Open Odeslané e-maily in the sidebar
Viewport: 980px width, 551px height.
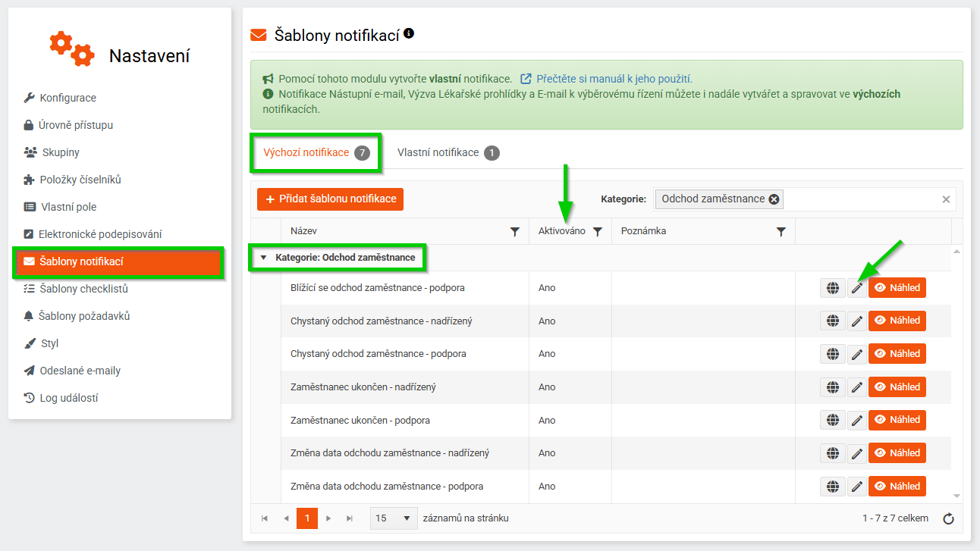[80, 371]
